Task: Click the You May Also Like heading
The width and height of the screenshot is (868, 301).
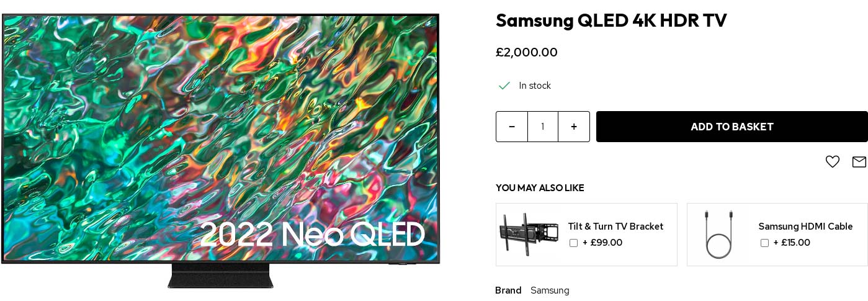Action: 540,188
